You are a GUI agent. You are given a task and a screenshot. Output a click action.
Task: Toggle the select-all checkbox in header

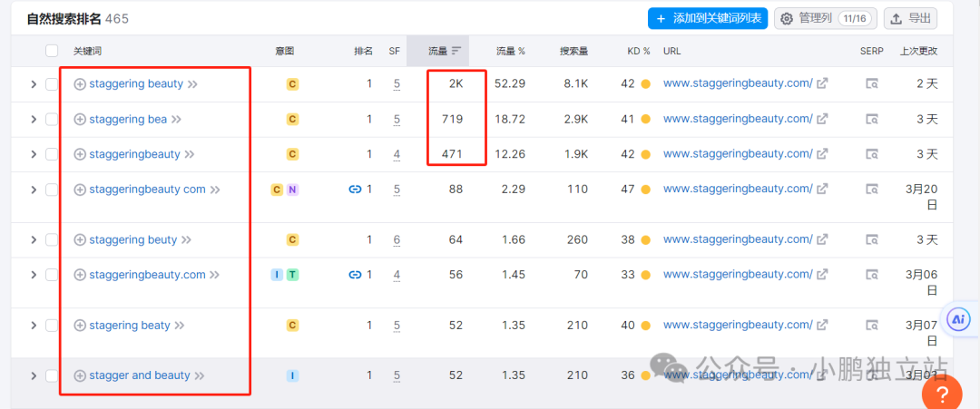[52, 51]
